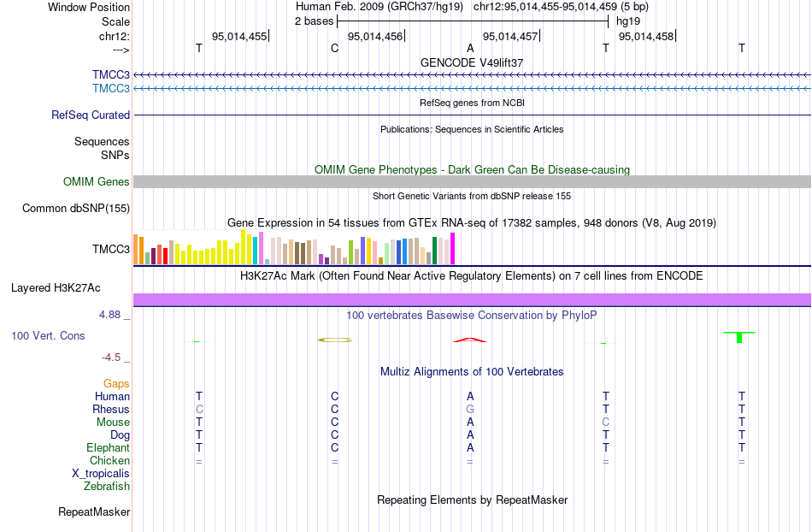The image size is (812, 532).
Task: Open the 100 Vert. Cons track label
Action: (x=48, y=335)
